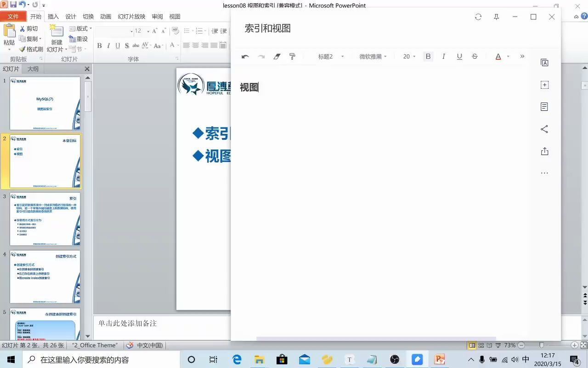This screenshot has height=368, width=588.
Task: Create a new slide with 新建幻灯片
Action: click(x=57, y=38)
